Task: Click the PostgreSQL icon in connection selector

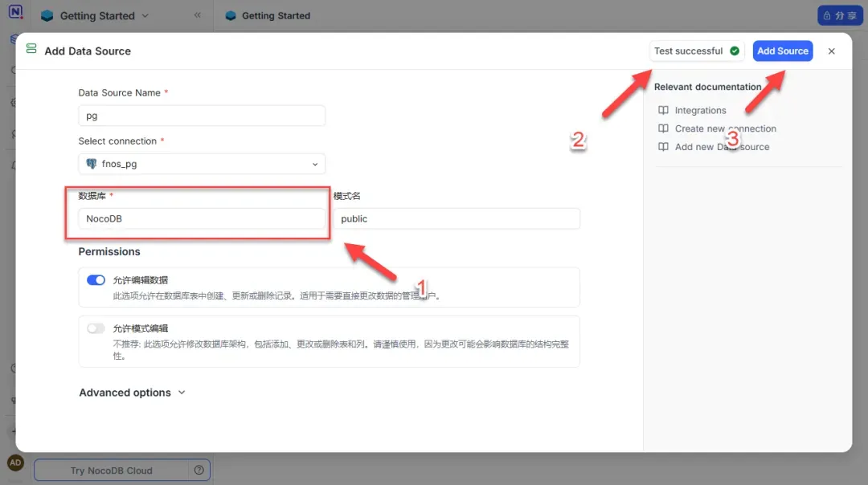Action: [92, 164]
